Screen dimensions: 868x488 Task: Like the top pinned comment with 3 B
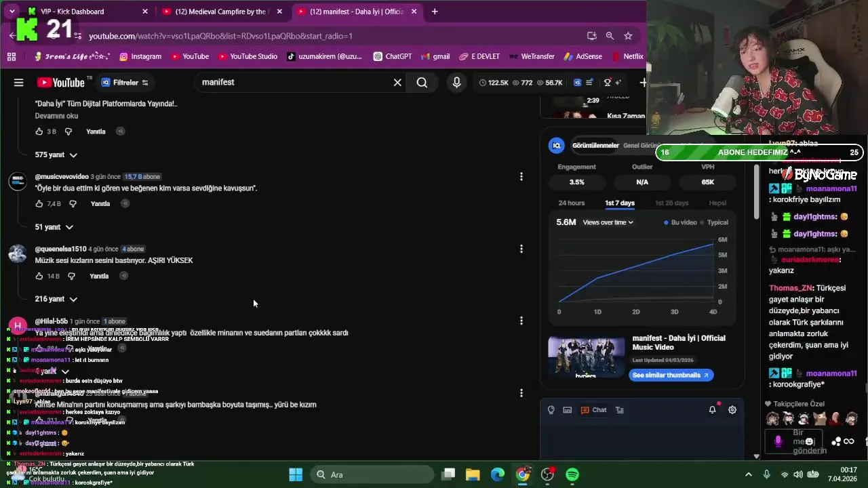(39, 131)
